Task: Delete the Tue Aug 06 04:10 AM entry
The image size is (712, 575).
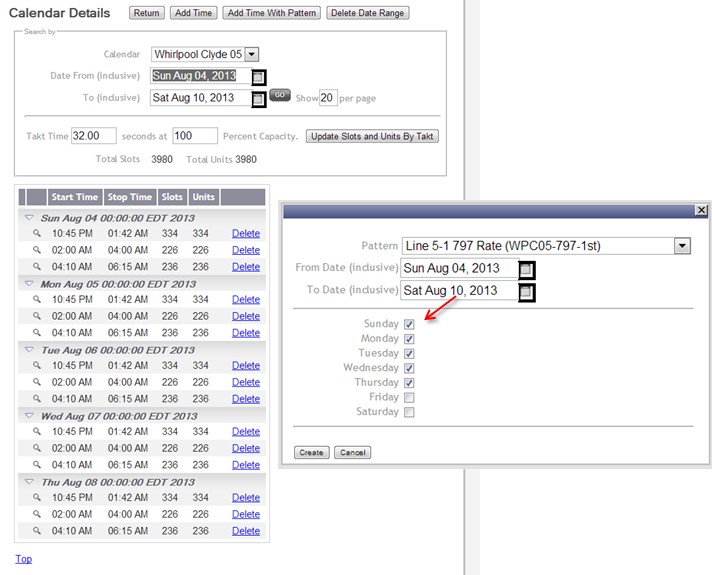Action: click(x=246, y=399)
